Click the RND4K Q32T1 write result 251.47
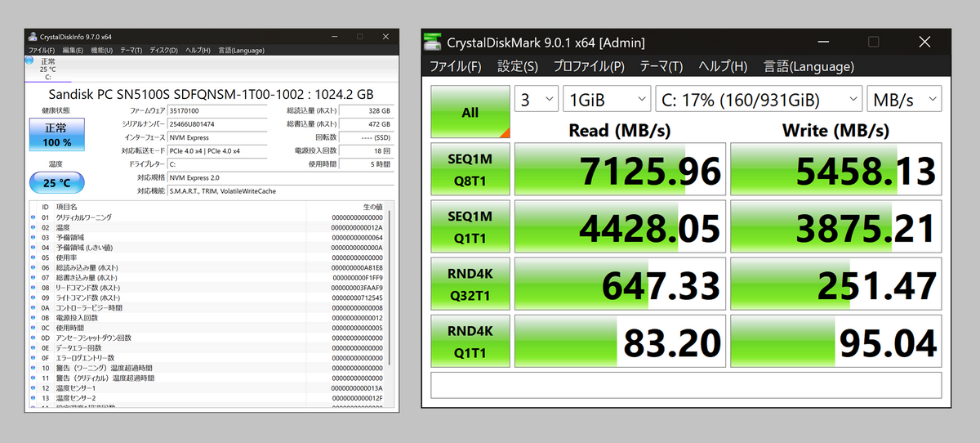The height and width of the screenshot is (443, 980). pyautogui.click(x=835, y=284)
